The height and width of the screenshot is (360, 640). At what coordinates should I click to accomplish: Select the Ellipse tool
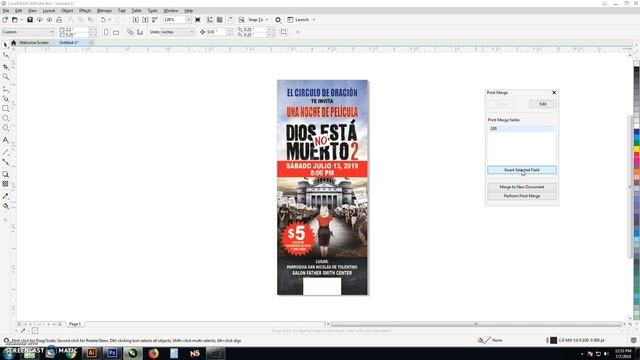coord(6,118)
